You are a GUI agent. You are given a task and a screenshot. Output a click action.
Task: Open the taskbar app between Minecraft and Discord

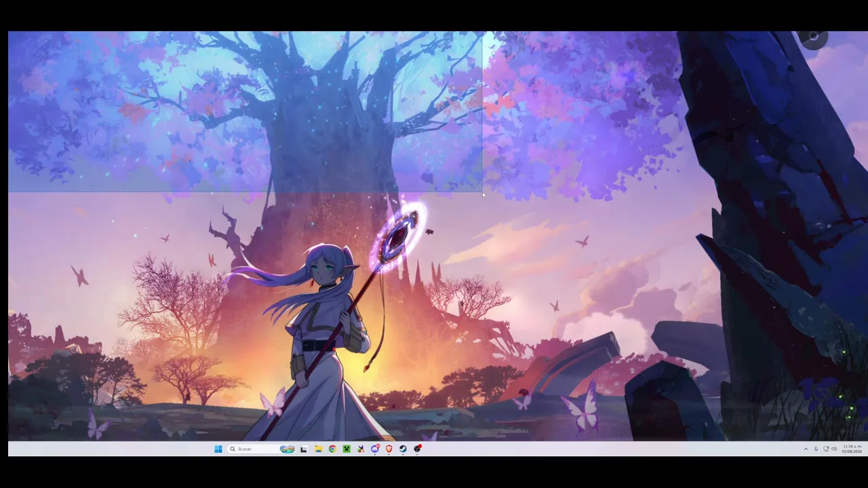pos(361,449)
